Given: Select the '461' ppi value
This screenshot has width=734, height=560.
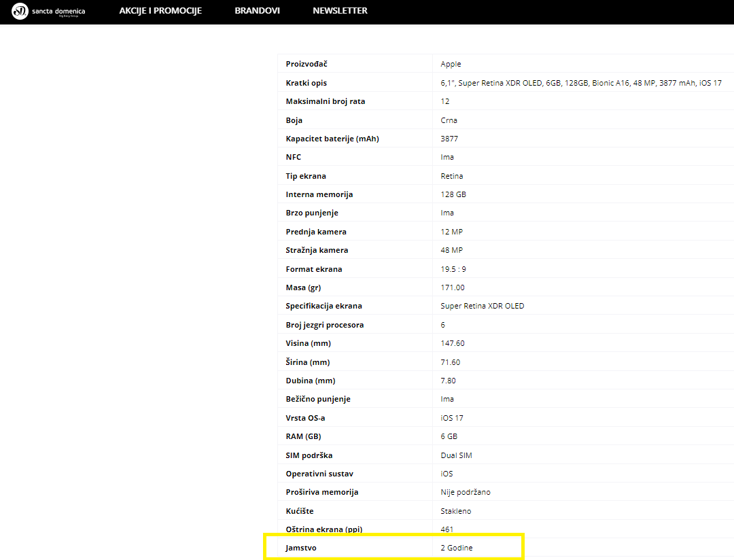Looking at the screenshot, I should pyautogui.click(x=447, y=529).
